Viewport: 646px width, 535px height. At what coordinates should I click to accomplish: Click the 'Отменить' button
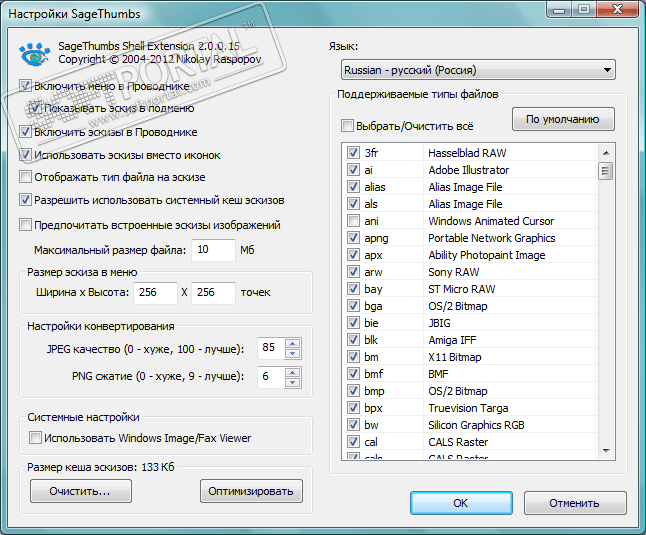(x=575, y=503)
